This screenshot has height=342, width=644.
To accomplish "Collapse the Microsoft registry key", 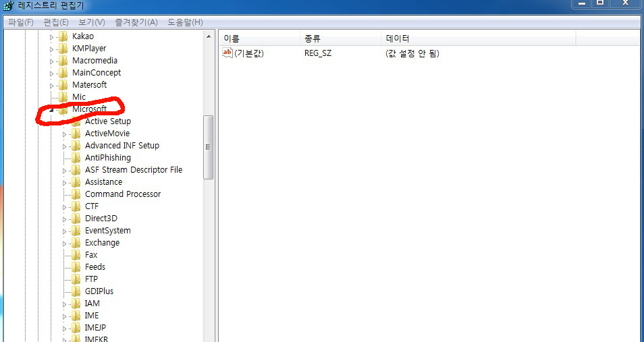I will 51,109.
